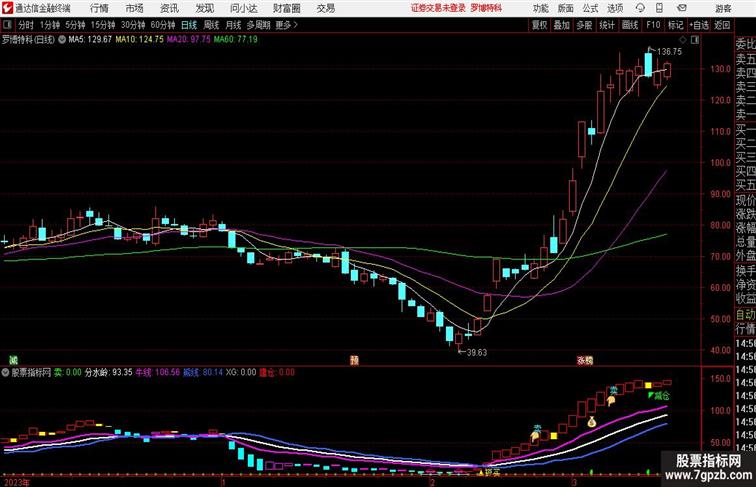
Task: Open the 多周期 multi-period view
Action: [x=258, y=25]
